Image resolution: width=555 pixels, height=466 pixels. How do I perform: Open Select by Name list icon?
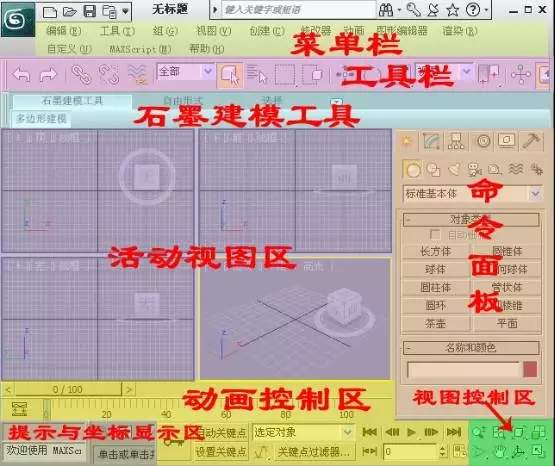click(256, 75)
